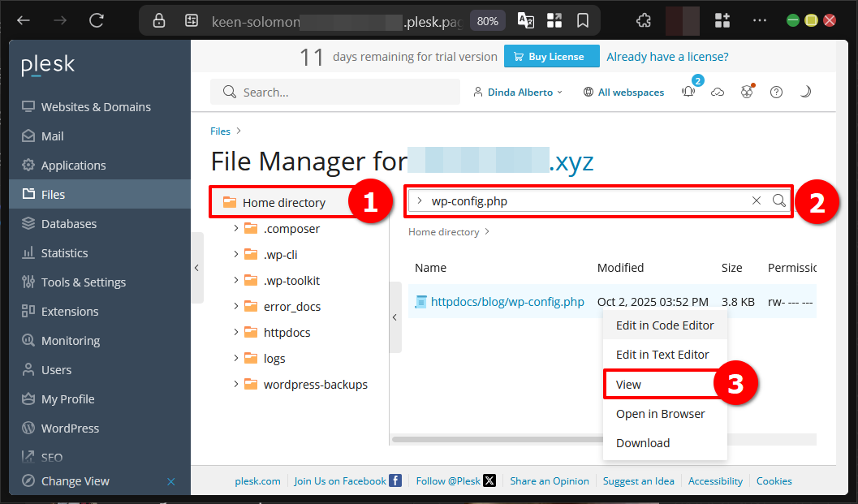Clear the wp-config.php search with X
The image size is (858, 504).
tap(756, 200)
